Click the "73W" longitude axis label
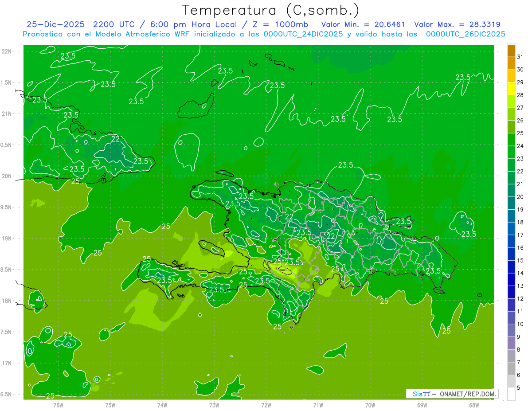The height and width of the screenshot is (411, 532). (x=214, y=405)
